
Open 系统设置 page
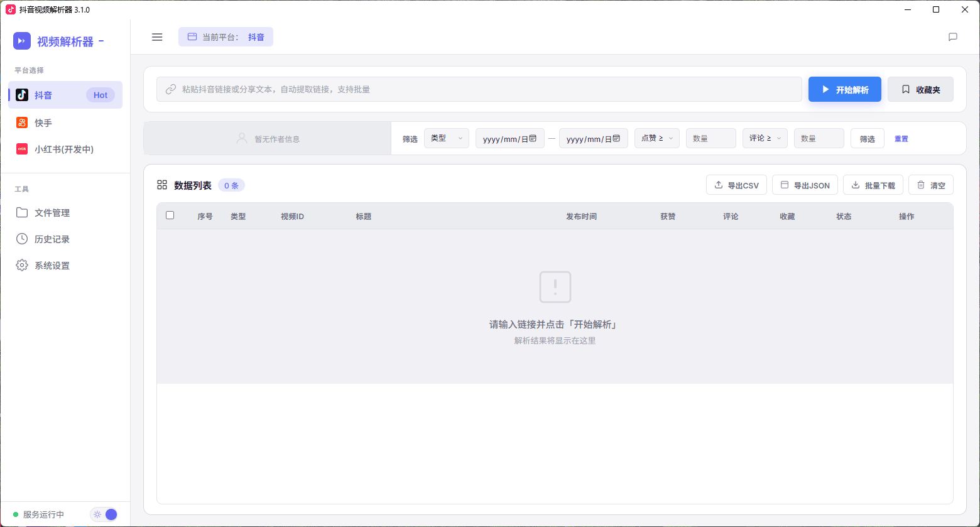pos(65,265)
